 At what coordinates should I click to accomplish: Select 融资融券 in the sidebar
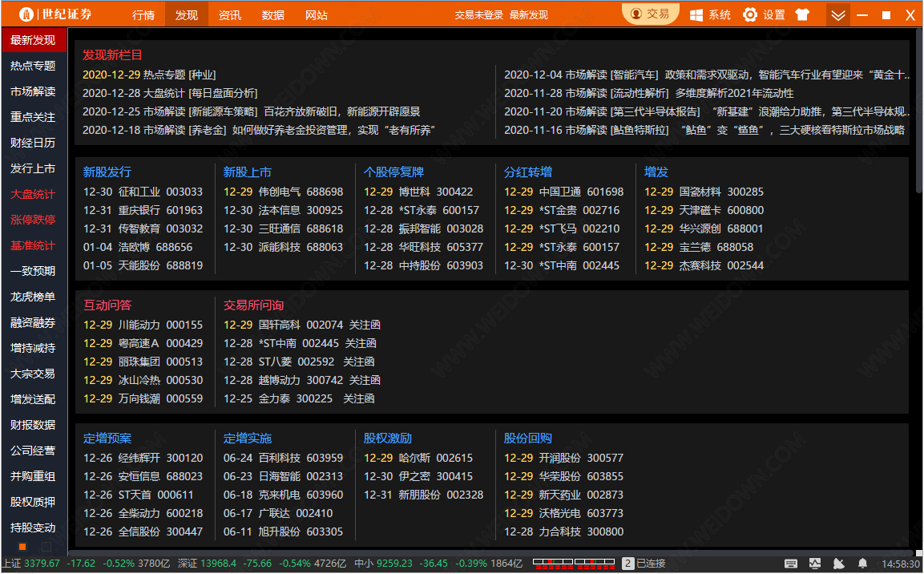(x=33, y=322)
